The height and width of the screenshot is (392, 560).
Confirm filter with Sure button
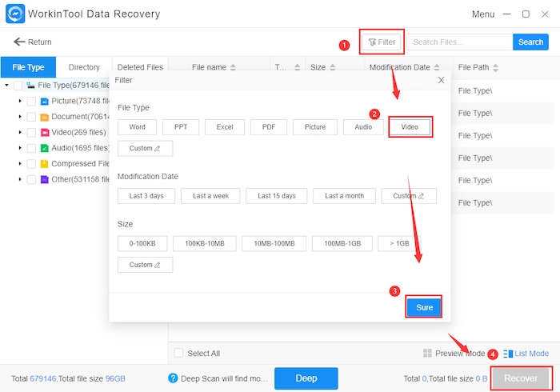coord(423,306)
